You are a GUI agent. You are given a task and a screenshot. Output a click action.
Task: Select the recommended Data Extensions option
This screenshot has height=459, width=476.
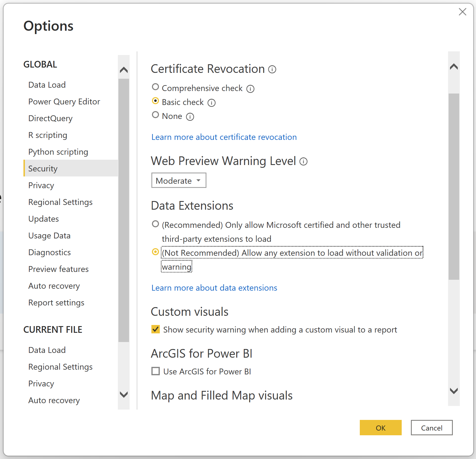tap(155, 224)
